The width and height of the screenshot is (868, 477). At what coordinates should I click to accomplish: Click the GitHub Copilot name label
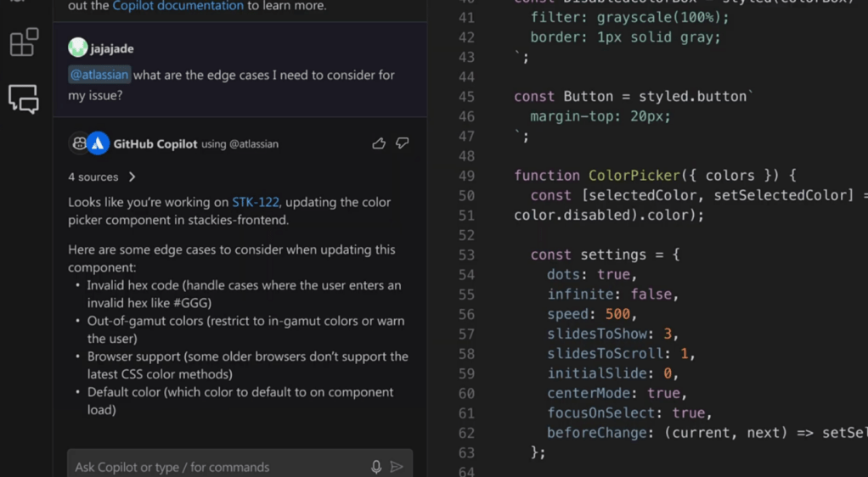tap(155, 144)
